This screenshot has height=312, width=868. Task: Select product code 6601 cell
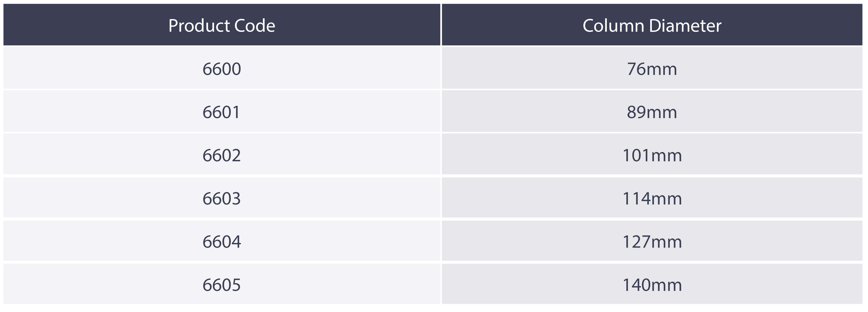[222, 111]
